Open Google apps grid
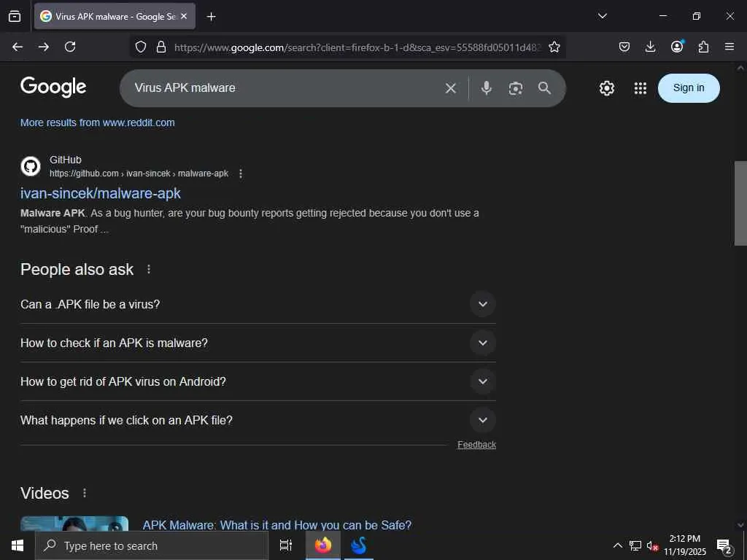This screenshot has height=560, width=747. pos(640,88)
